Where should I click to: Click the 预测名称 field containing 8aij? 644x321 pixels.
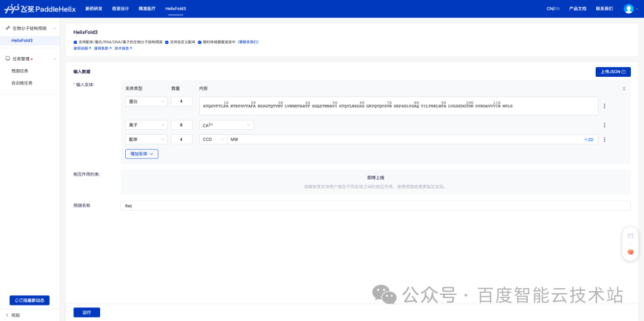376,206
